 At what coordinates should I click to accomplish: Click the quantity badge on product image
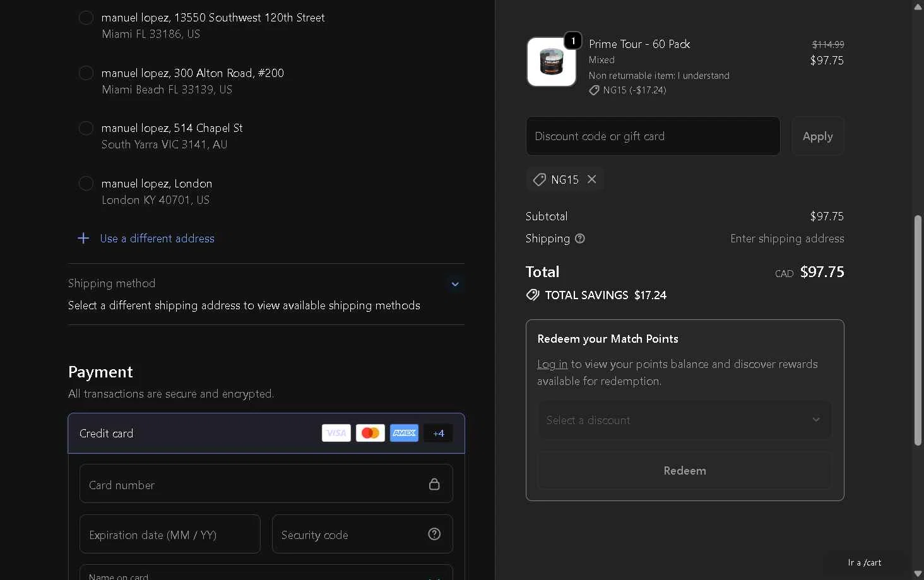pos(573,40)
